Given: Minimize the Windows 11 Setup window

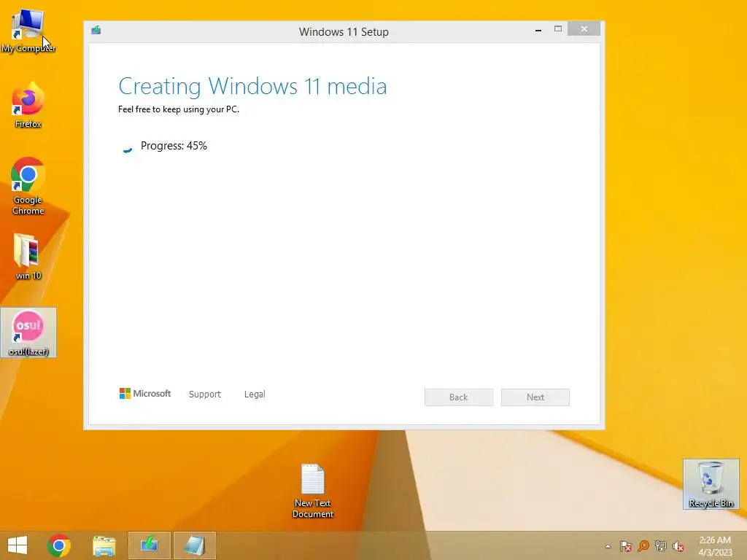Looking at the screenshot, I should click(x=538, y=29).
